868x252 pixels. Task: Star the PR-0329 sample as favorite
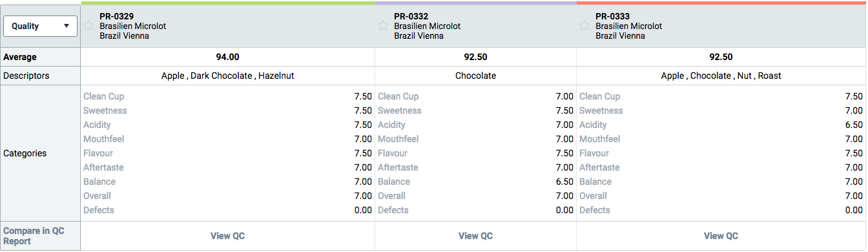point(88,26)
